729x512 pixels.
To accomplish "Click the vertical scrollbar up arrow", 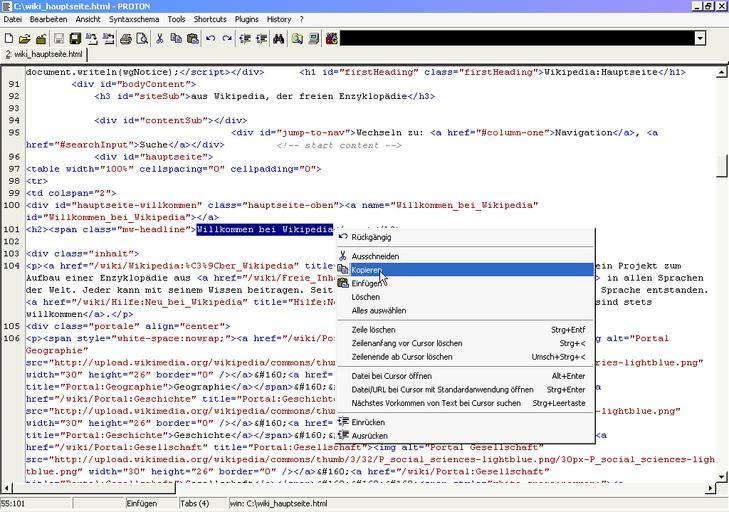I will tap(721, 72).
